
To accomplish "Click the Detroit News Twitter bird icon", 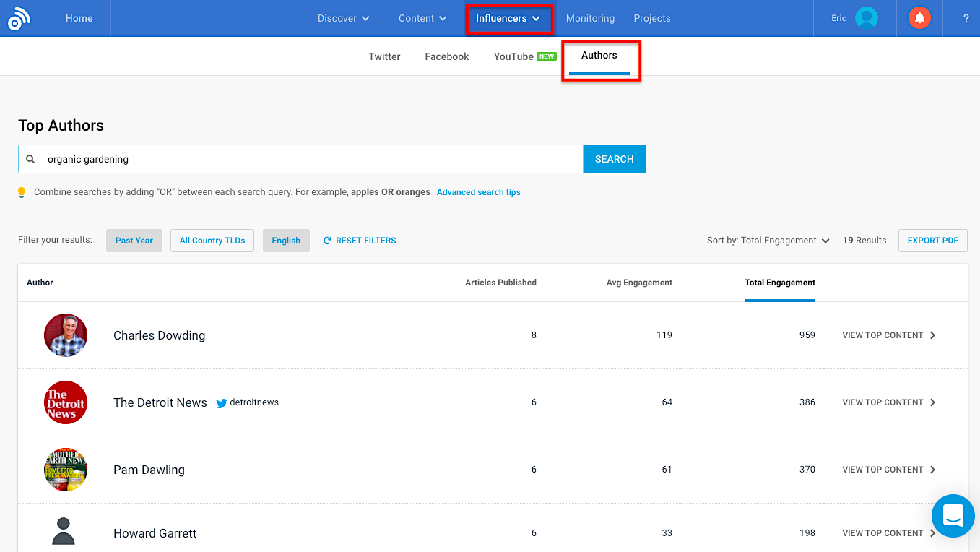I will pyautogui.click(x=222, y=403).
